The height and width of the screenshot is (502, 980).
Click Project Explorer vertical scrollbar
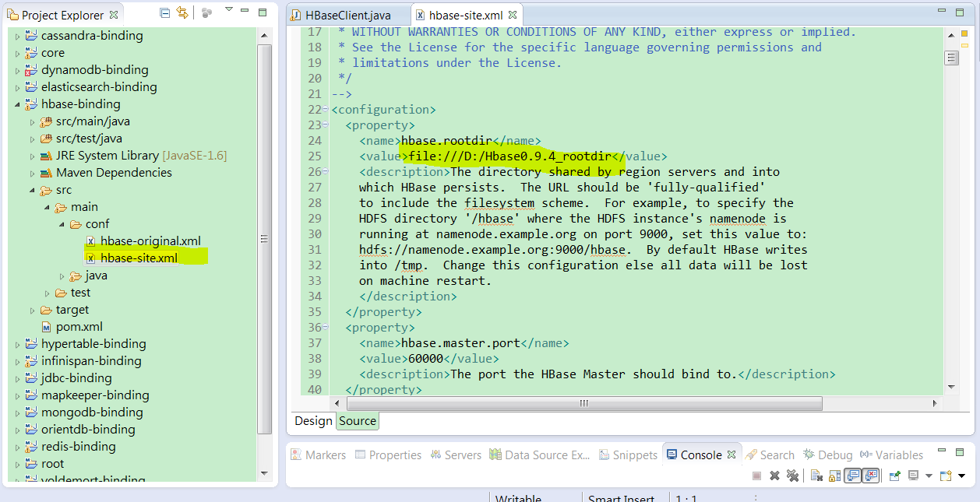coord(264,239)
